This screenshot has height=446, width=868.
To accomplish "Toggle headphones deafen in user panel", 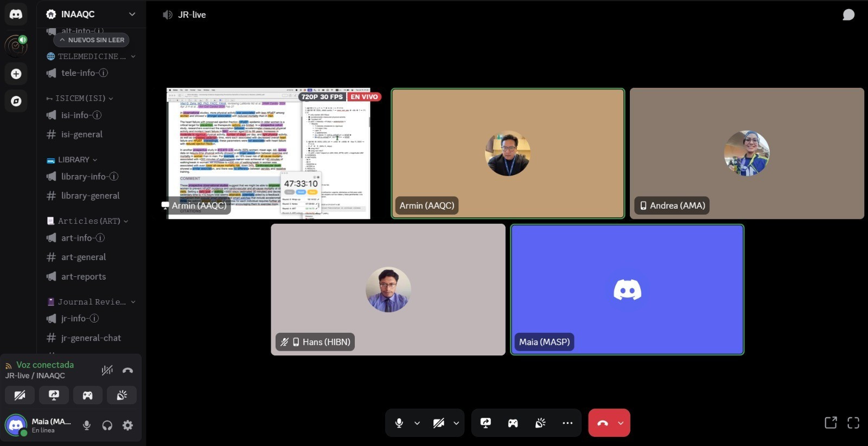I will pyautogui.click(x=107, y=425).
